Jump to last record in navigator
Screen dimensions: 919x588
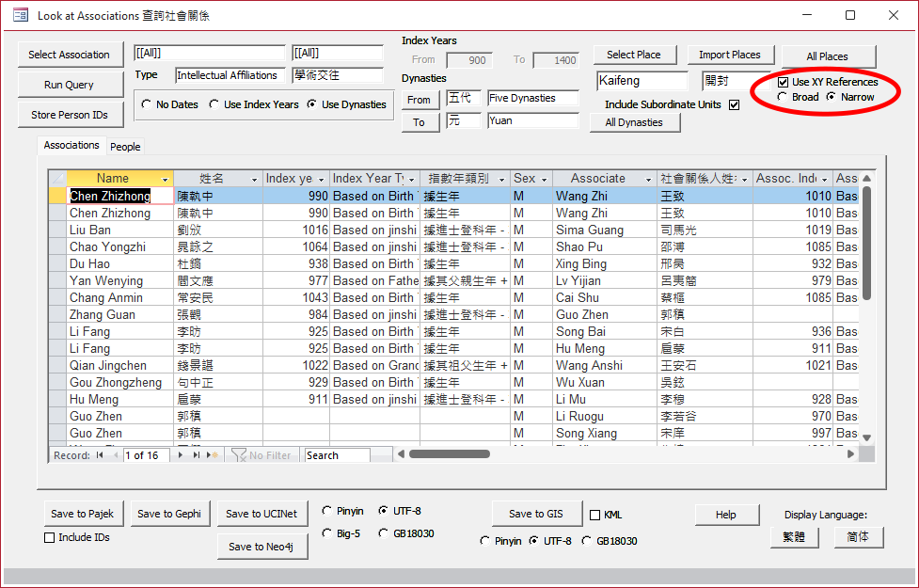(198, 455)
